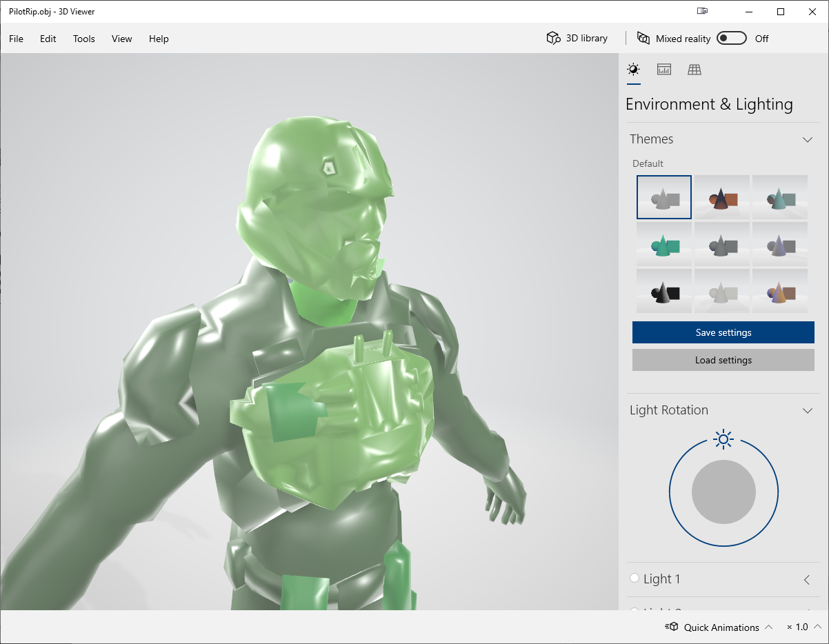Screen dimensions: 829x644
Task: Toggle the Mixed reality switch
Action: [x=732, y=38]
